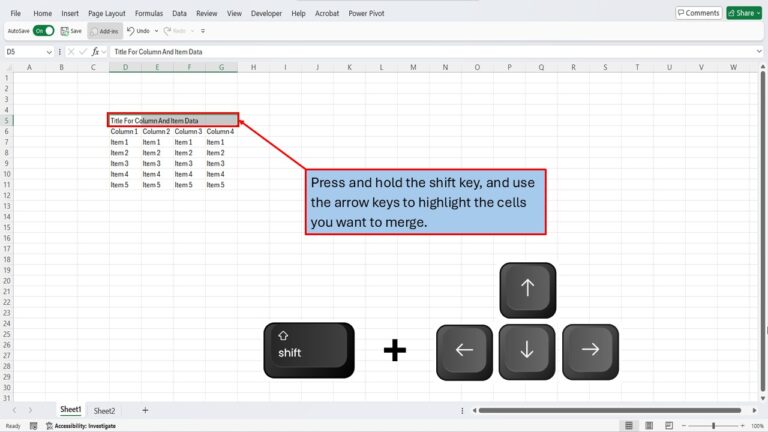The image size is (768, 432).
Task: Select row 12 header
Action: [x=7, y=195]
